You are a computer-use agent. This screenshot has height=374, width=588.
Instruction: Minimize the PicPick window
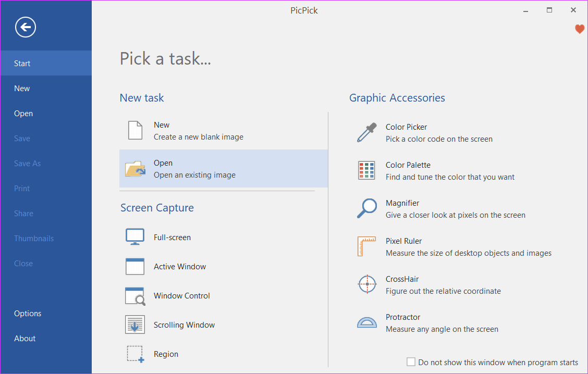point(525,11)
